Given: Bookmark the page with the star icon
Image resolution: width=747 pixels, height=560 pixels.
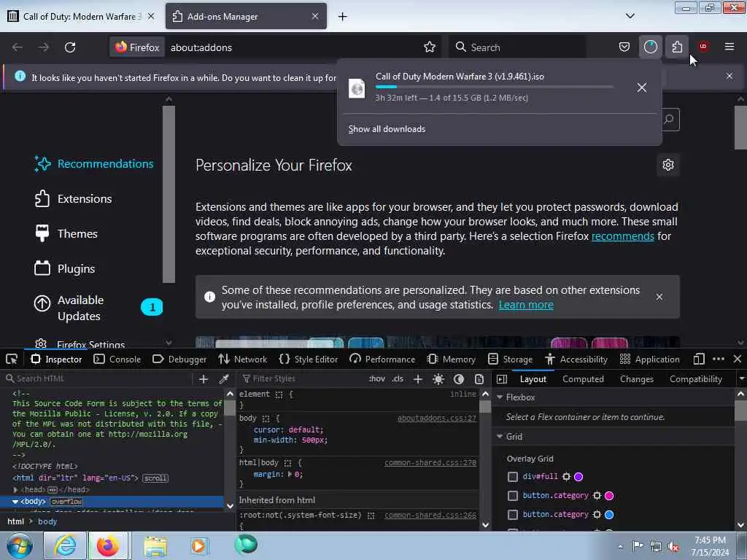Looking at the screenshot, I should coord(429,47).
